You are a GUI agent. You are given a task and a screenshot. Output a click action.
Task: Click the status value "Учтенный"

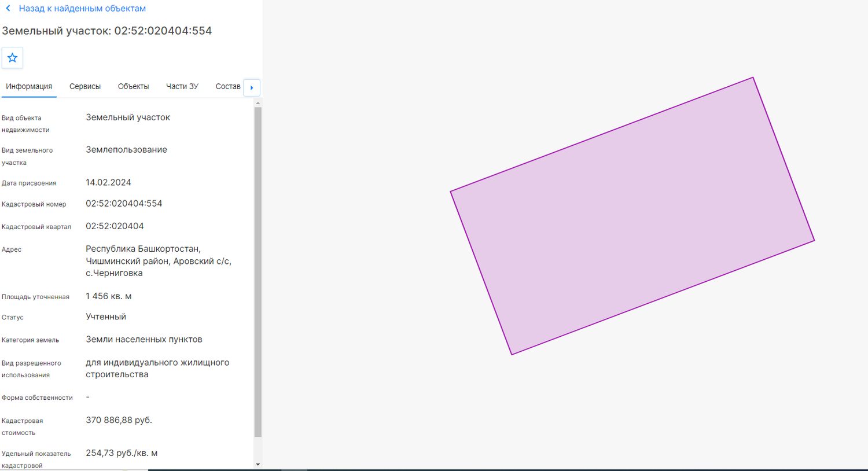coord(106,317)
